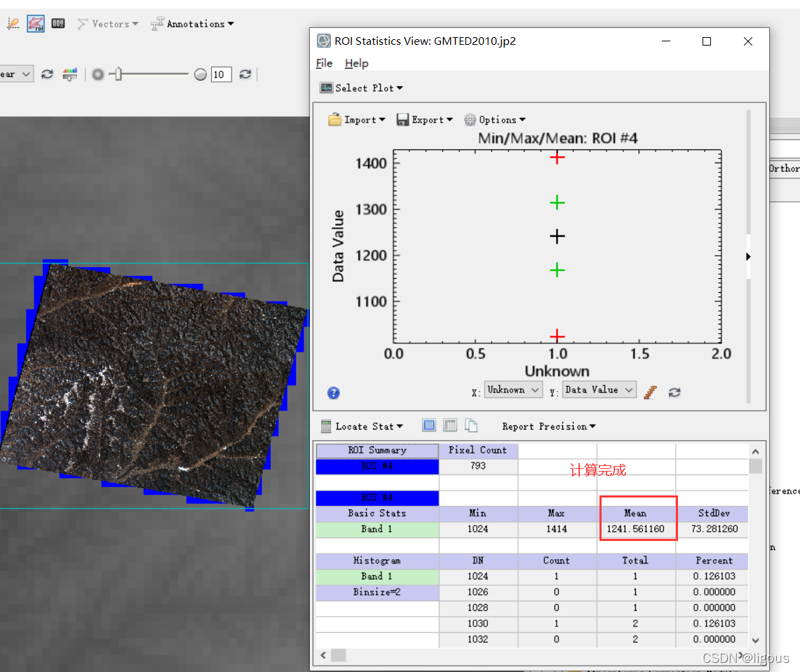Screen dimensions: 800x672
Task: Click the reset sharpen refresh icon
Action: tap(245, 74)
